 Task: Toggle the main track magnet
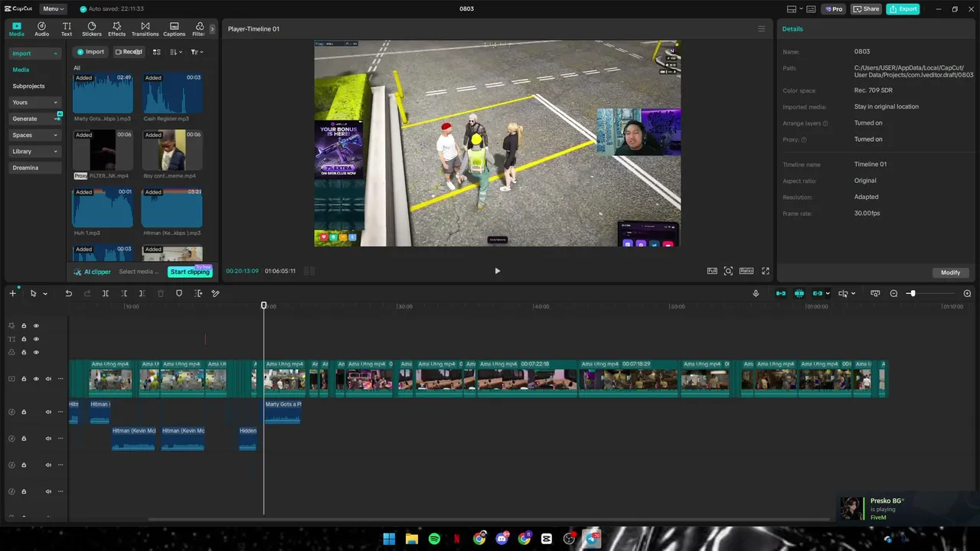coord(781,293)
